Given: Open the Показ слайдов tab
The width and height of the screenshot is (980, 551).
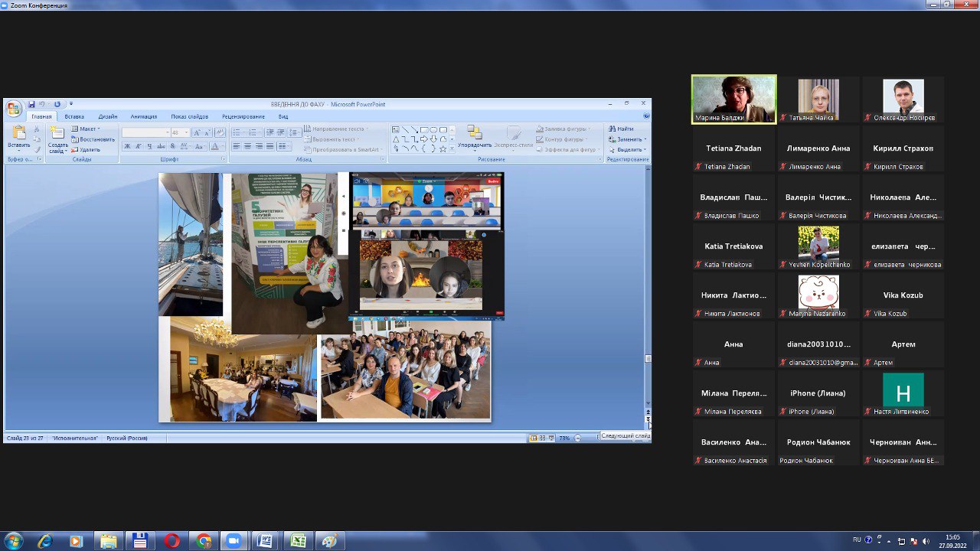Looking at the screenshot, I should (x=189, y=116).
